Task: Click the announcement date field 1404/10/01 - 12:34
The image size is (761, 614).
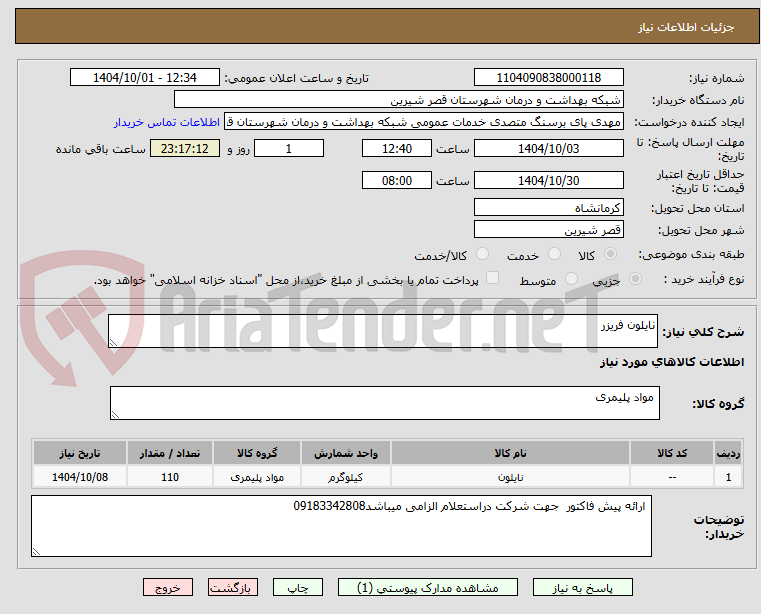Action: tap(145, 78)
